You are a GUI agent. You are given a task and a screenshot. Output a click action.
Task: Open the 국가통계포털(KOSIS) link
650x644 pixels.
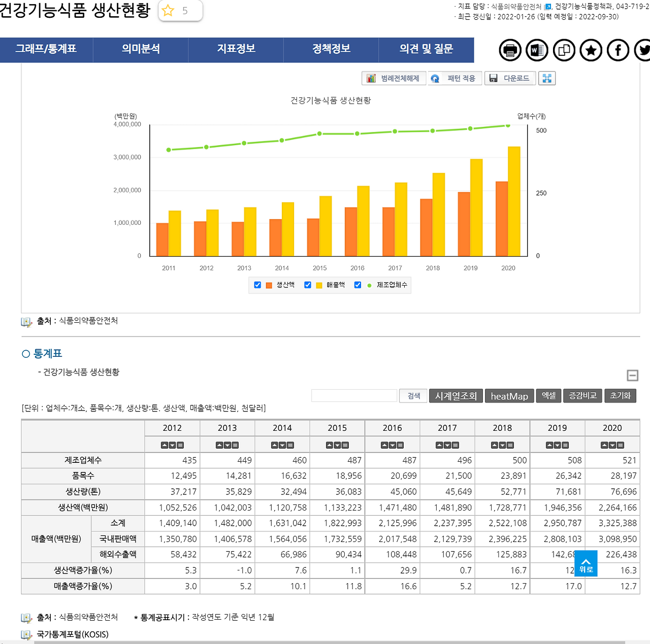click(x=73, y=634)
